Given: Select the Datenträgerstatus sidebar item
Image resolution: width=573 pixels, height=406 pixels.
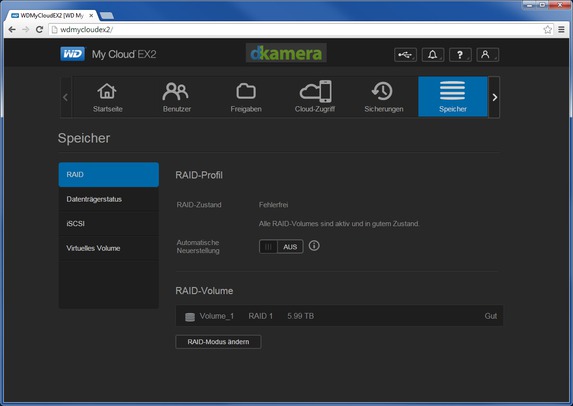Looking at the screenshot, I should (x=109, y=199).
